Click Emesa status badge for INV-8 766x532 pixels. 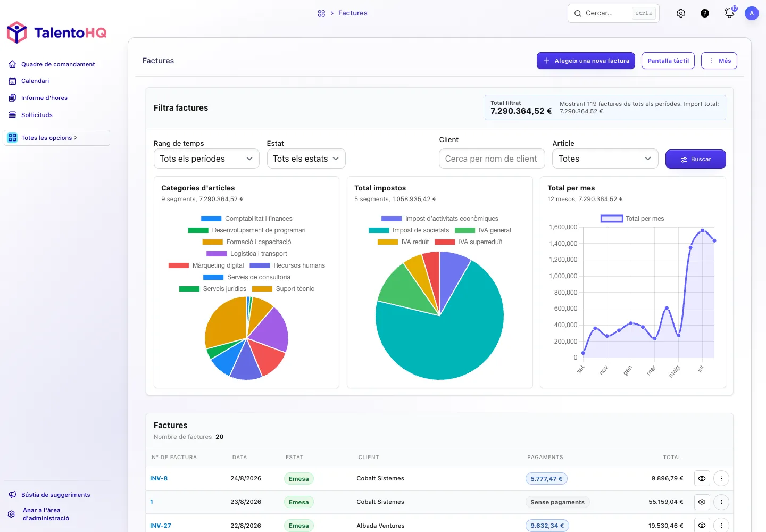[x=299, y=479]
